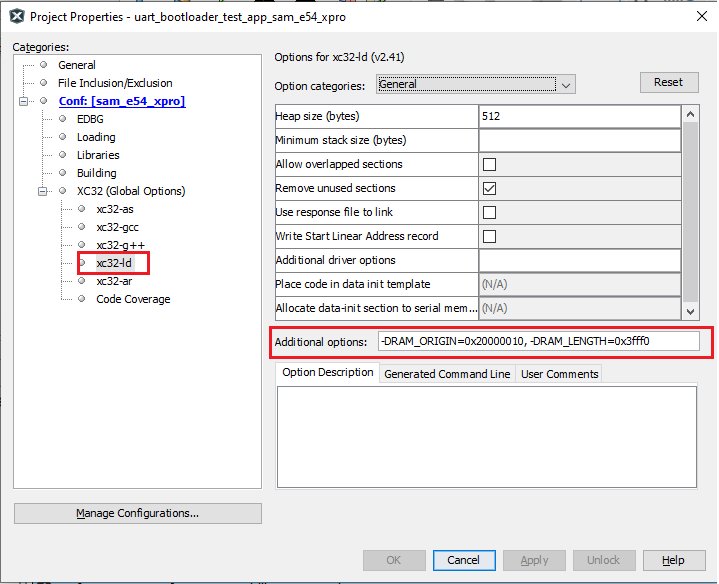Collapse the Conf: [sam_e54_xpro] node
Screen dimensions: 719x584
pos(23,101)
